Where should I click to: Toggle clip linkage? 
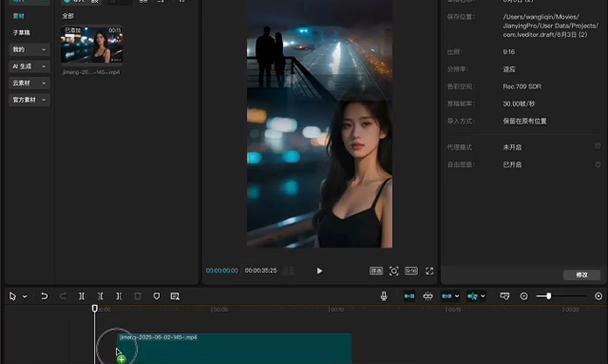[x=447, y=296]
